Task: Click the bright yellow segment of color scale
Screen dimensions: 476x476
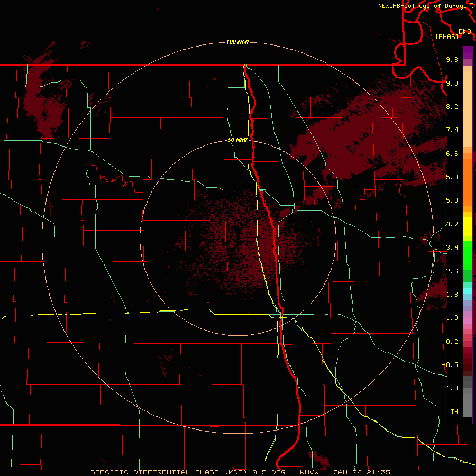Action: click(467, 226)
